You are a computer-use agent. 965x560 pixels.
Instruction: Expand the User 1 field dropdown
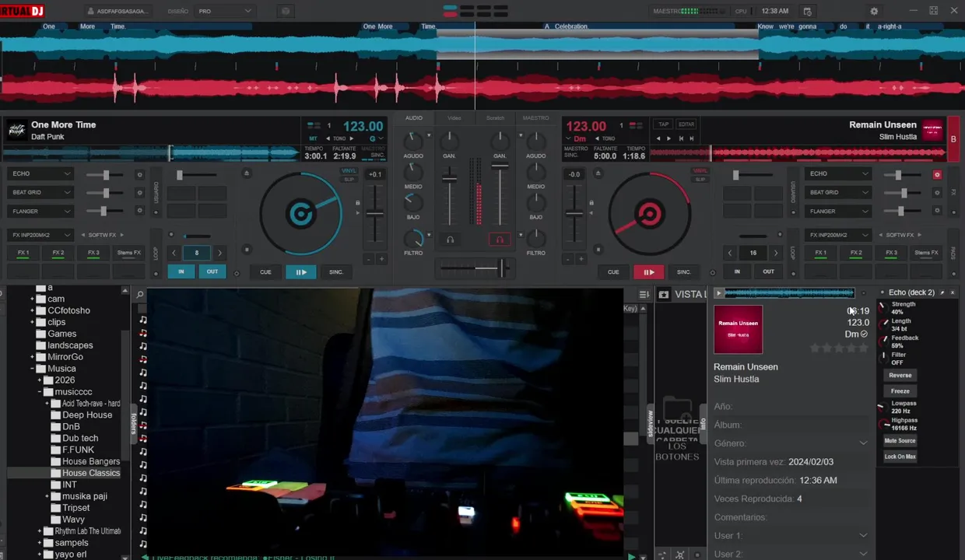pyautogui.click(x=863, y=536)
